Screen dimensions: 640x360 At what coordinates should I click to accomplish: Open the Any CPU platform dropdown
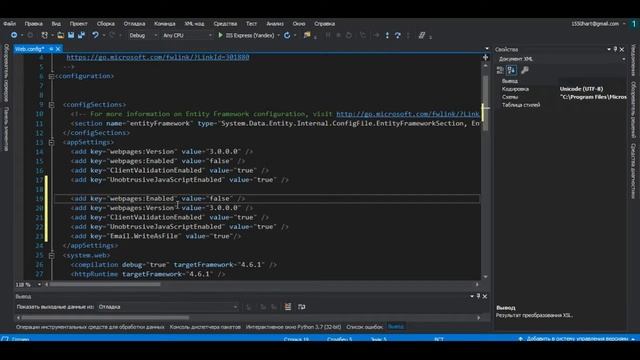tap(187, 36)
